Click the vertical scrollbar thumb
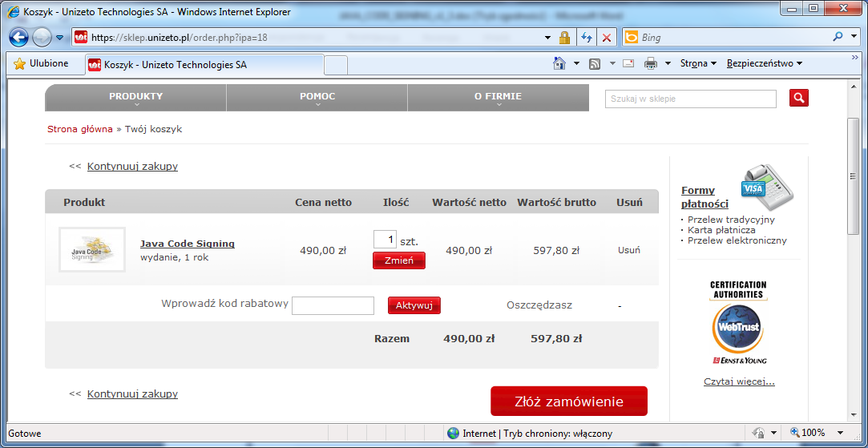The height and width of the screenshot is (448, 868). (x=853, y=176)
